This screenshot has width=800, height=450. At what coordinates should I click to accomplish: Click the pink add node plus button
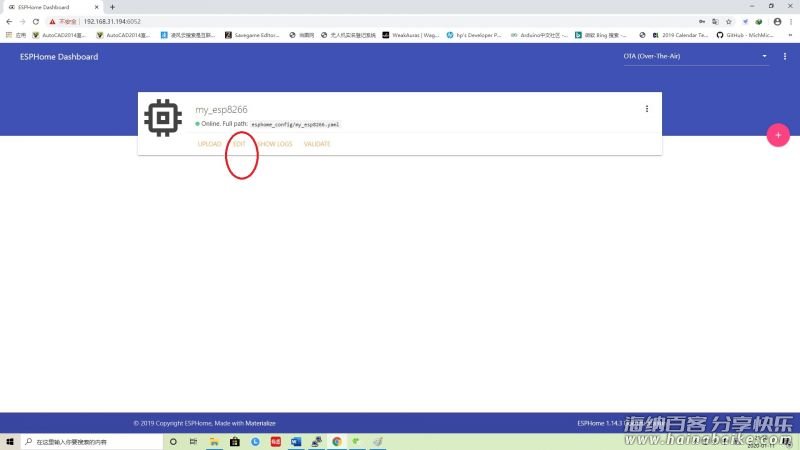coord(778,135)
